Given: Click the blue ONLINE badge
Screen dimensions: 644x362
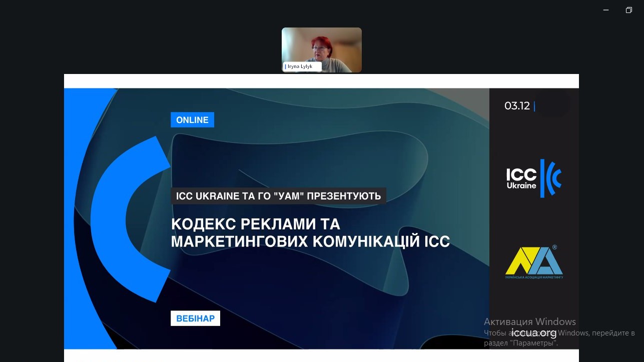Looking at the screenshot, I should click(192, 120).
